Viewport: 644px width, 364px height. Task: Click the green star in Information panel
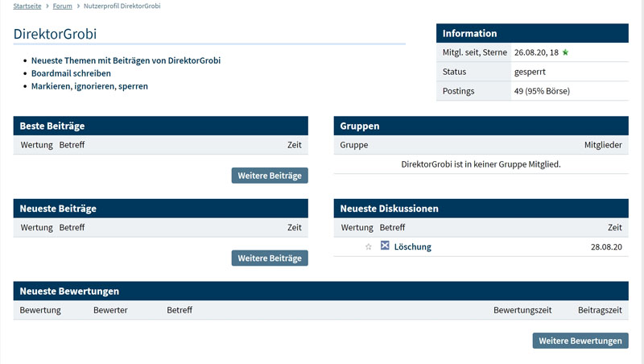(566, 52)
